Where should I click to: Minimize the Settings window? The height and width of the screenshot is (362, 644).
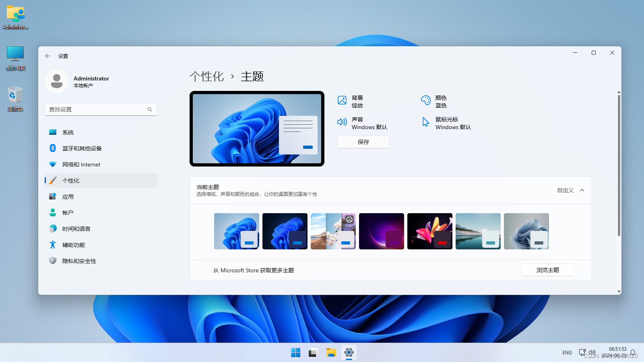575,53
